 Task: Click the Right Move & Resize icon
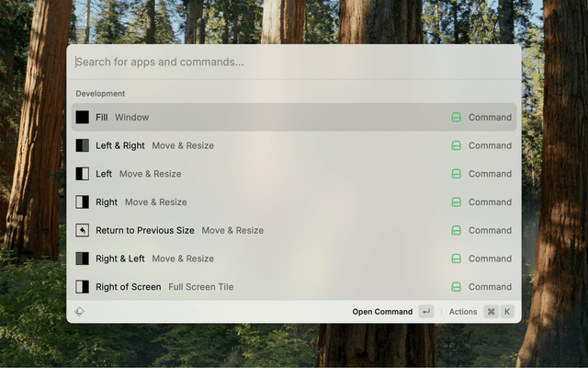pyautogui.click(x=83, y=202)
